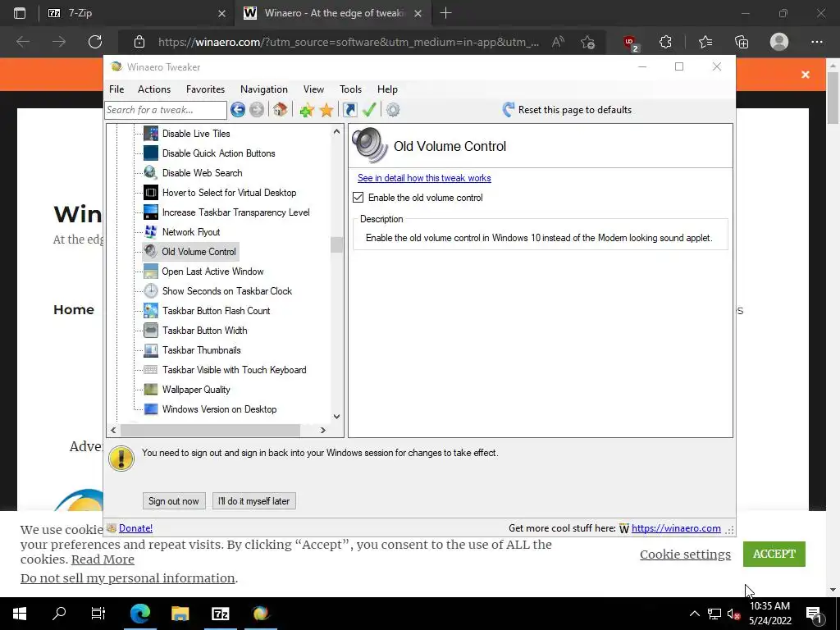Click the Read aloud icon in address bar
This screenshot has width=840, height=630.
pyautogui.click(x=558, y=42)
